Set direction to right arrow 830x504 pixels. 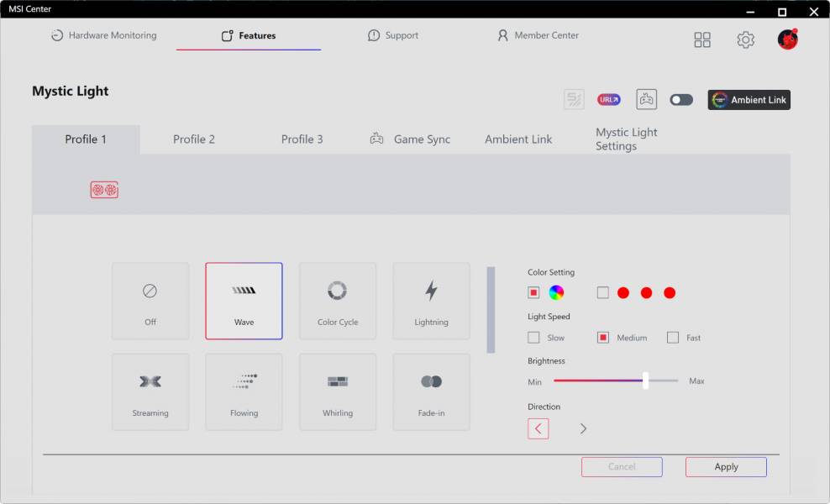click(x=583, y=428)
